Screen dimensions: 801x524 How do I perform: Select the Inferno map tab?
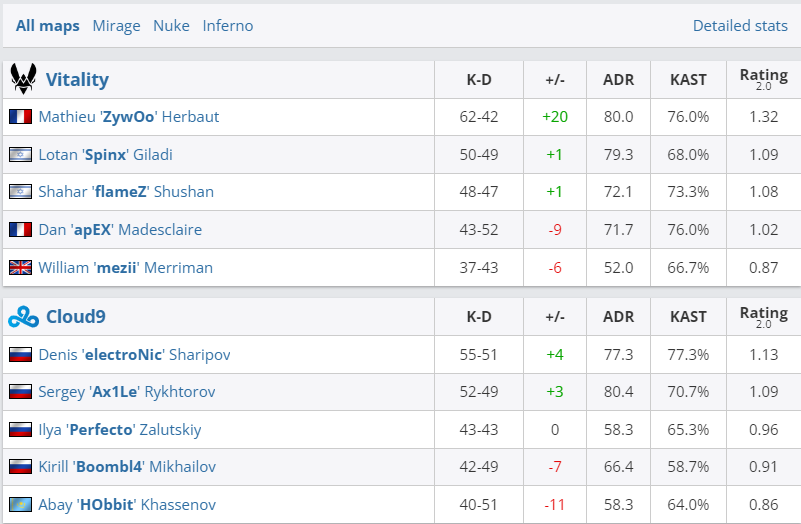pyautogui.click(x=228, y=26)
